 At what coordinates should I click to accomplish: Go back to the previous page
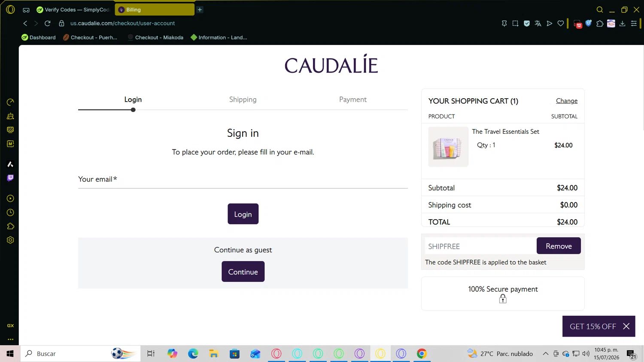(25, 23)
